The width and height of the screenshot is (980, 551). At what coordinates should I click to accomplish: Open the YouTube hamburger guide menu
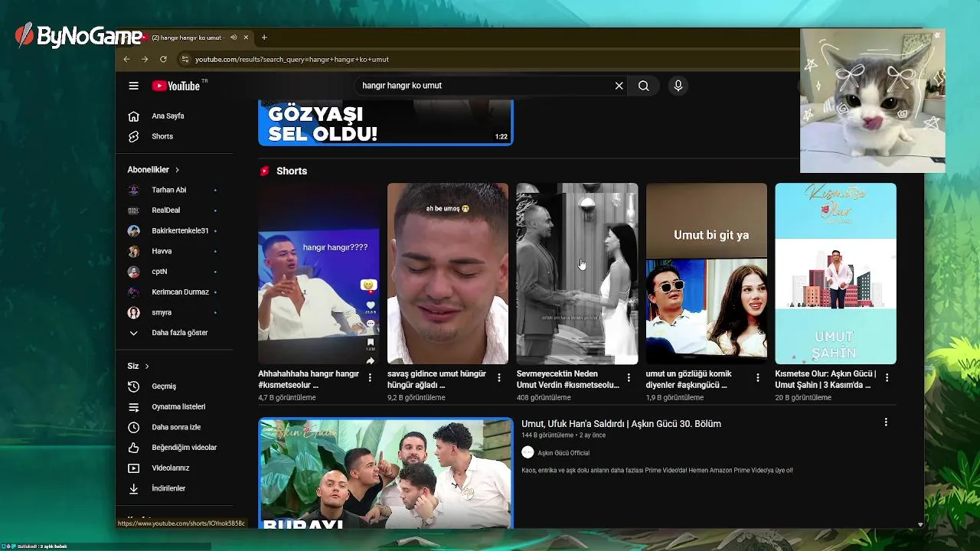click(x=133, y=86)
